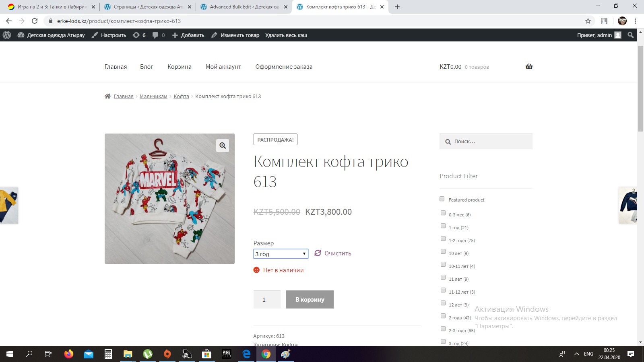
Task: Open the 'Добавить' menu in admin bar
Action: tap(188, 35)
